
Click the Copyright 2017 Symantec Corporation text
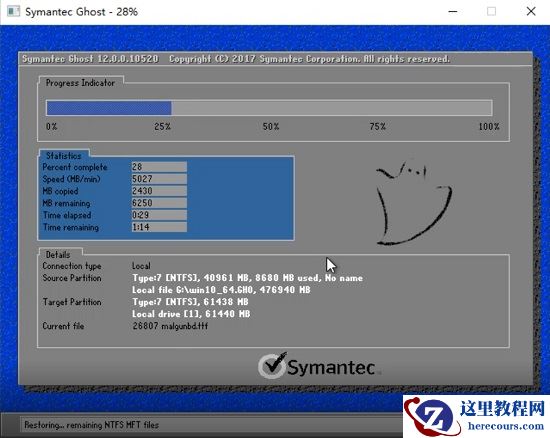309,59
